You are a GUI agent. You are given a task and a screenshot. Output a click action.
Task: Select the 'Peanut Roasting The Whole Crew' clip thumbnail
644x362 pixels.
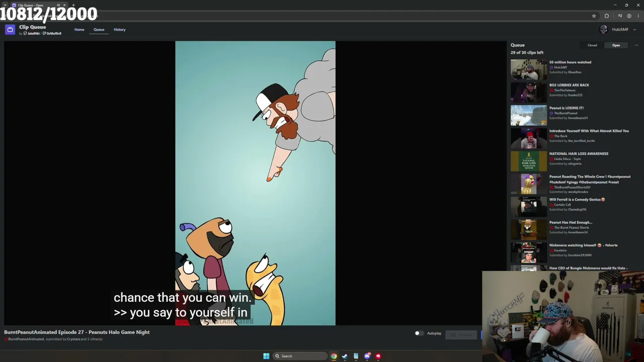(x=528, y=184)
